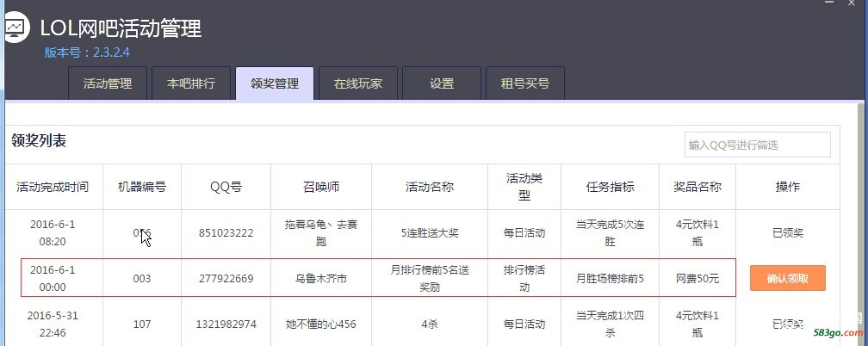This screenshot has width=868, height=346.
Task: Click the 领奖列表 heading
Action: coord(39,140)
